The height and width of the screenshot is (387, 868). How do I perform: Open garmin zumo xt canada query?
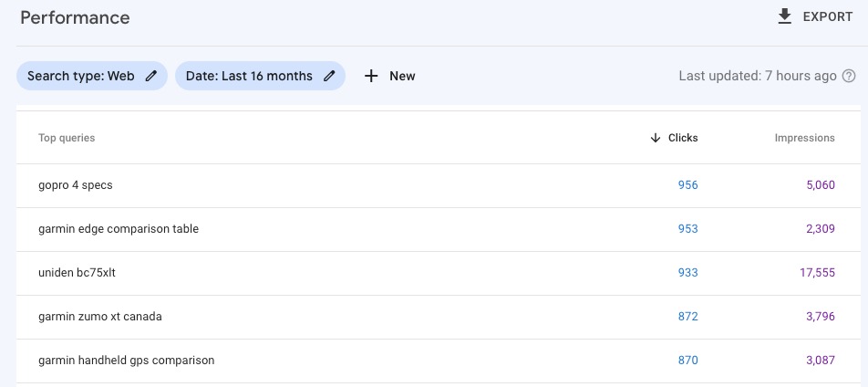tap(100, 317)
